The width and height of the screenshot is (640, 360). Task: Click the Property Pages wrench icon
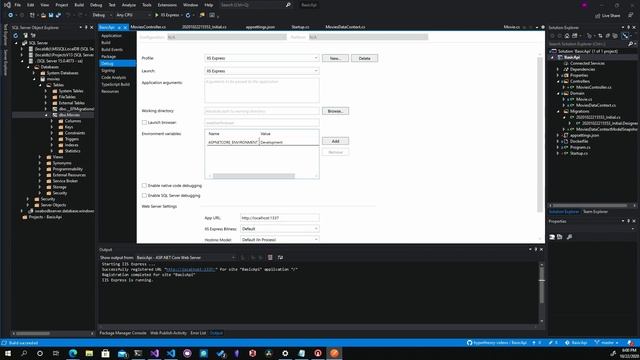coord(569,237)
